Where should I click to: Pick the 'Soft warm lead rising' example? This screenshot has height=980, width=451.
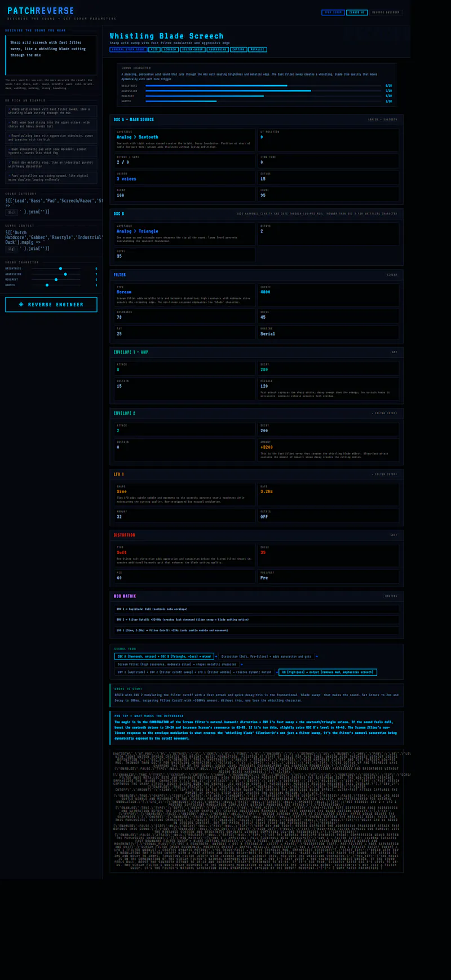pyautogui.click(x=51, y=124)
